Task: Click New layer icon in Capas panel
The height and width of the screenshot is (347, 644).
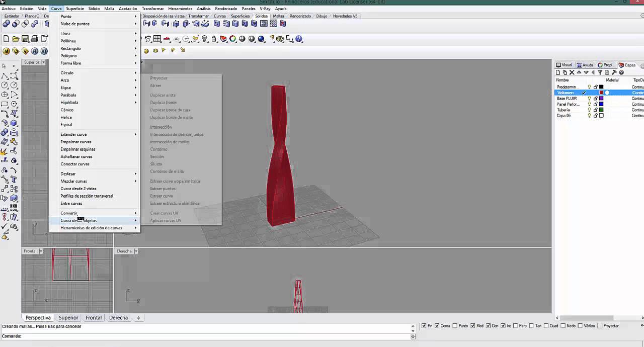Action: tap(558, 72)
